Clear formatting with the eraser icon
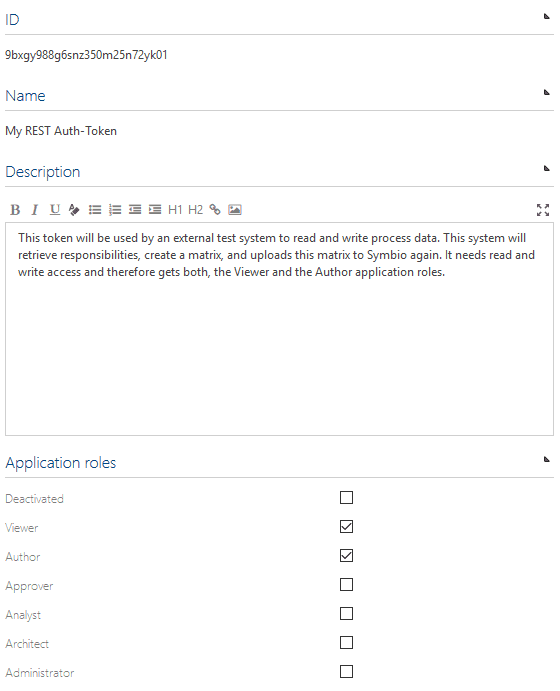This screenshot has height=691, width=560. [74, 210]
